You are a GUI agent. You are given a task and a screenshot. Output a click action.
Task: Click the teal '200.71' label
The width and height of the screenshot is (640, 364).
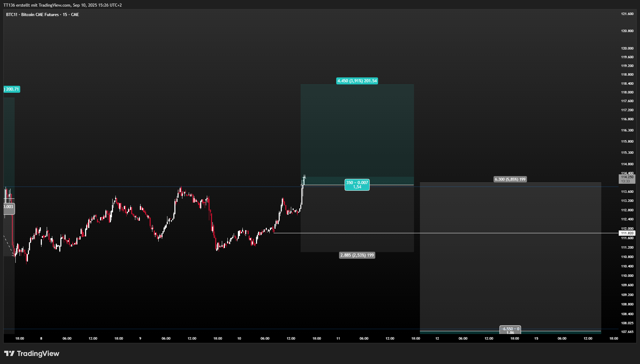[12, 89]
